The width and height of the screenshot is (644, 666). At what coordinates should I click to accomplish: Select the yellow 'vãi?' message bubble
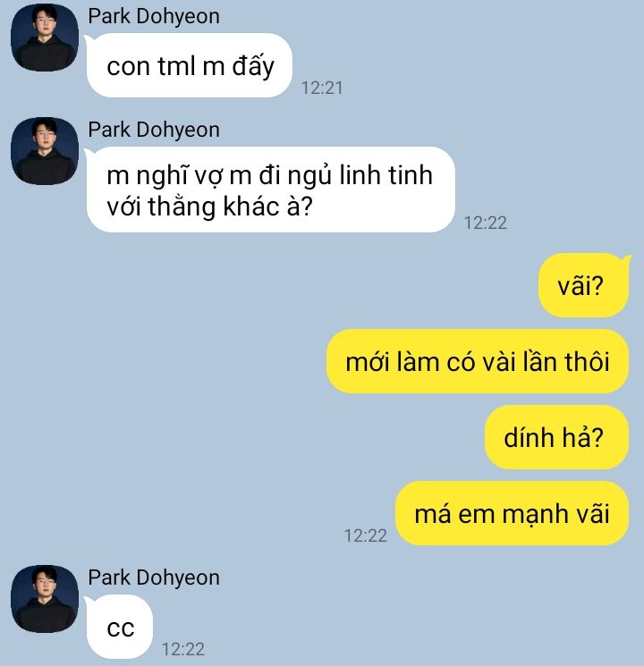pyautogui.click(x=584, y=285)
